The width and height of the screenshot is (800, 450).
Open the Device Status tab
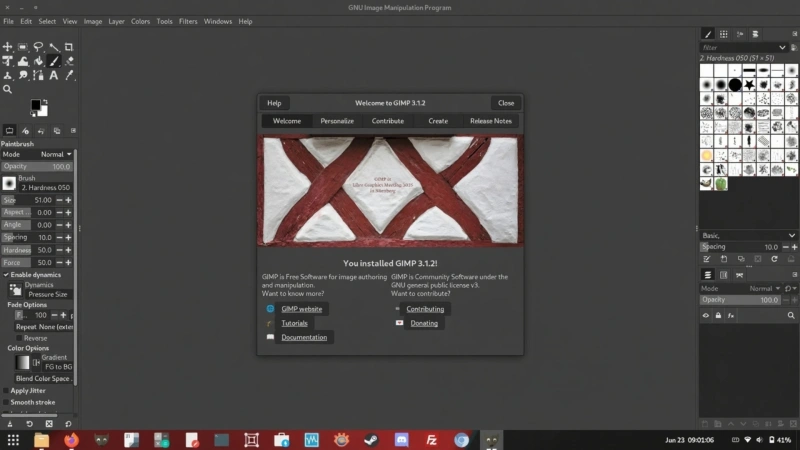[25, 131]
